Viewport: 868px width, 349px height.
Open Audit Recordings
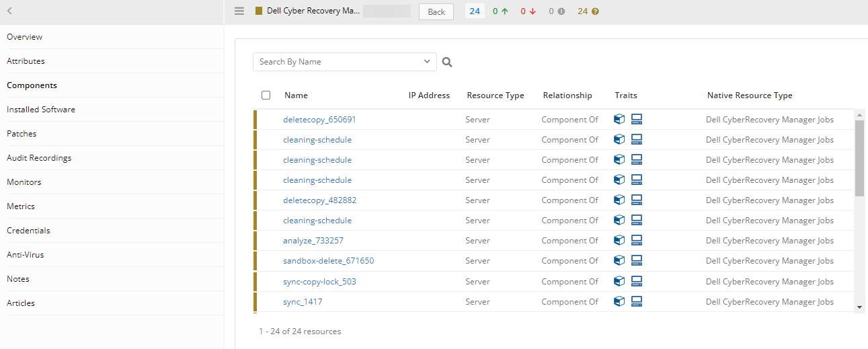pyautogui.click(x=39, y=158)
